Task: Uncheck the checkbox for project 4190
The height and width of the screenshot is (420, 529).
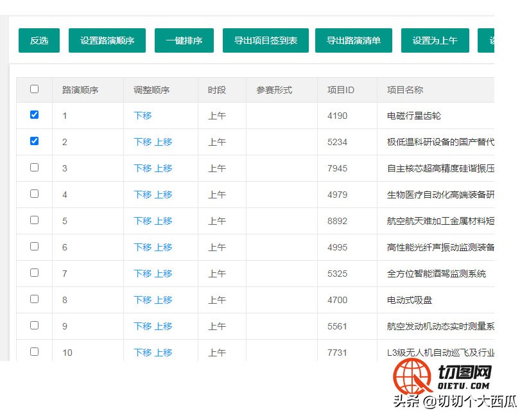Action: point(34,116)
